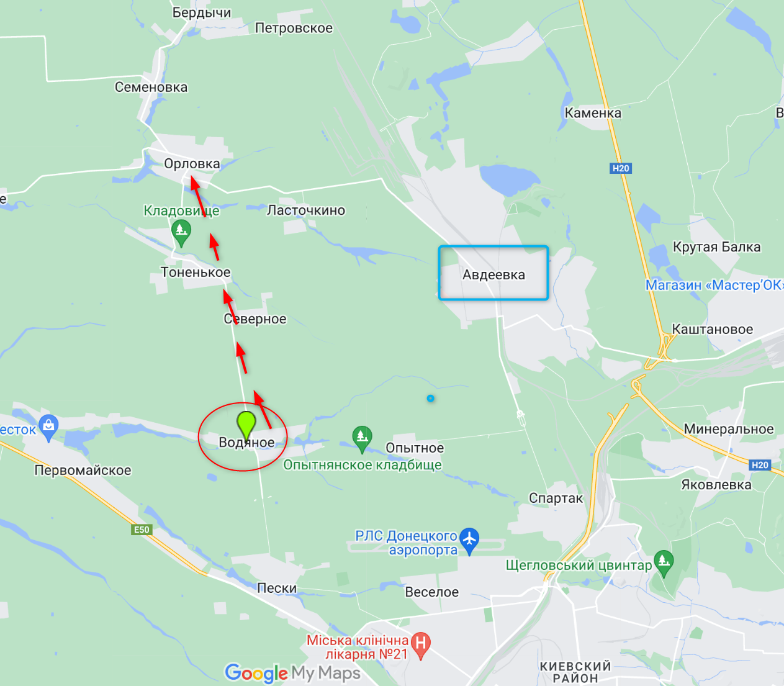Click the H20 road shield near Каменка
Screen dimensions: 784x686
pos(621,168)
